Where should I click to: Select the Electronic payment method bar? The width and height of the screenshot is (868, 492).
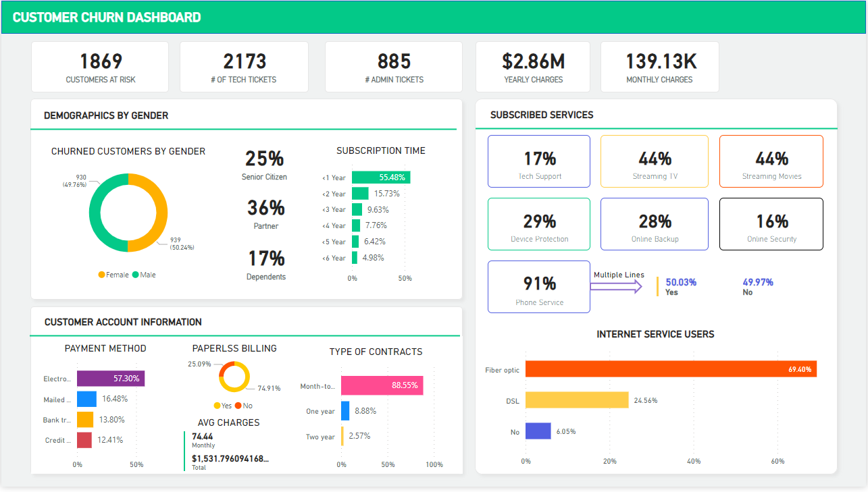[110, 379]
